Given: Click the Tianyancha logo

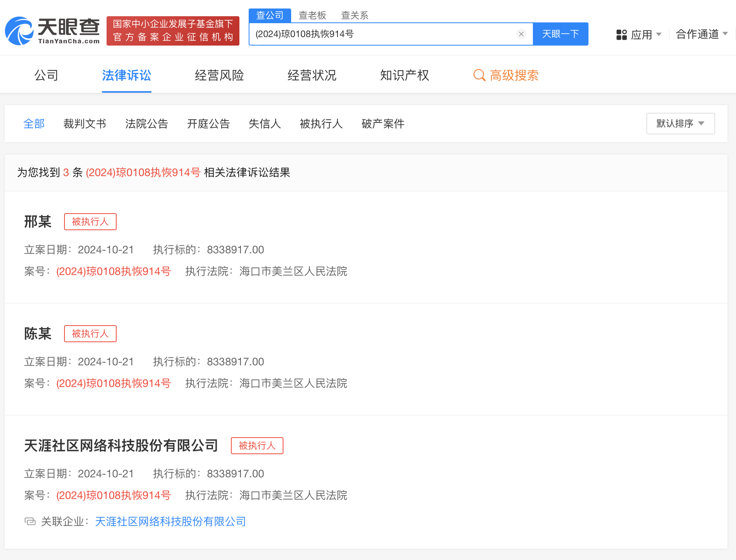Looking at the screenshot, I should pyautogui.click(x=52, y=31).
